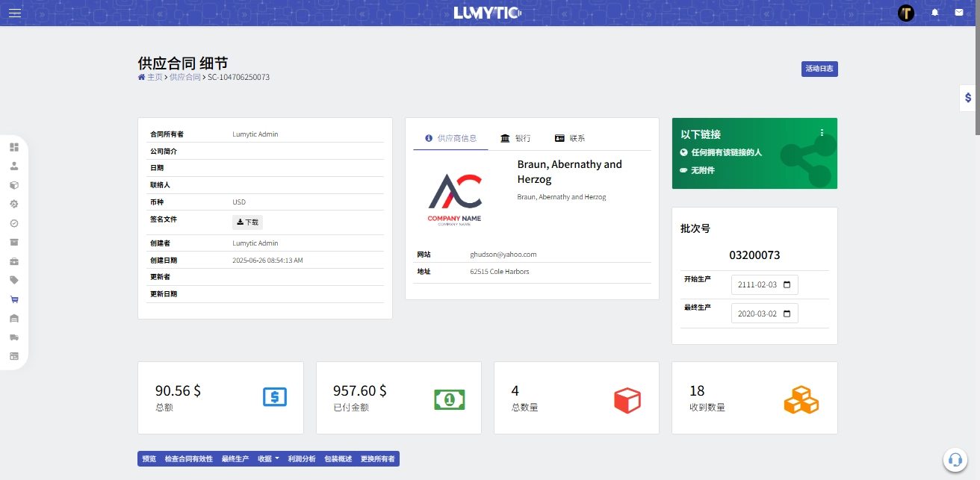Image resolution: width=980 pixels, height=480 pixels.
Task: Open the warehouse icon in sidebar
Action: tap(14, 319)
